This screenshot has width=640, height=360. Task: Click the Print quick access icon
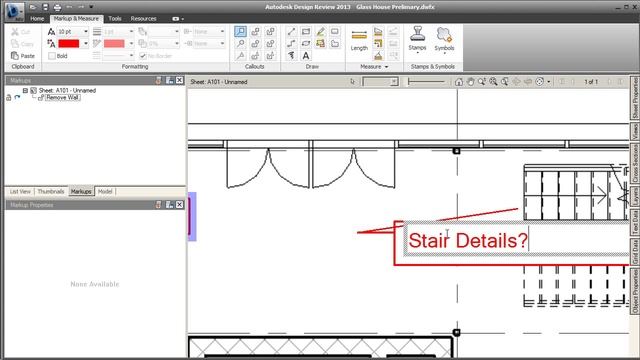[57, 7]
